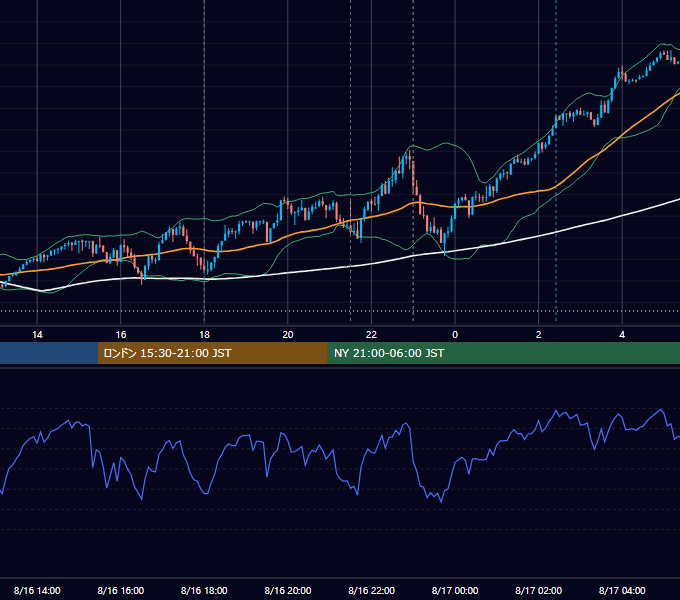Viewport: 680px width, 600px height.
Task: Click the 8/16 14:00 date label
Action: pos(37,590)
